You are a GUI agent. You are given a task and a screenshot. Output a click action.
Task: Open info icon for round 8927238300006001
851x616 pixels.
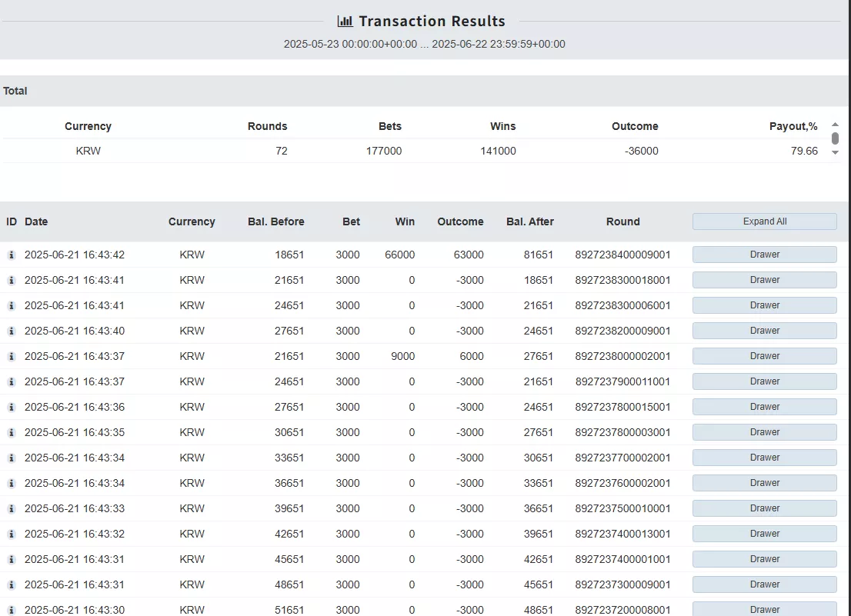pyautogui.click(x=12, y=306)
